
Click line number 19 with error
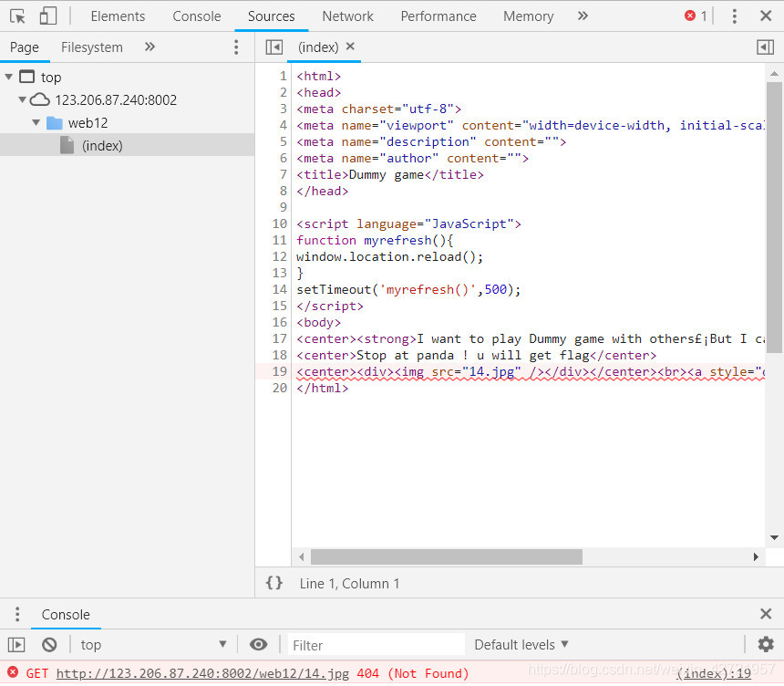[x=280, y=372]
